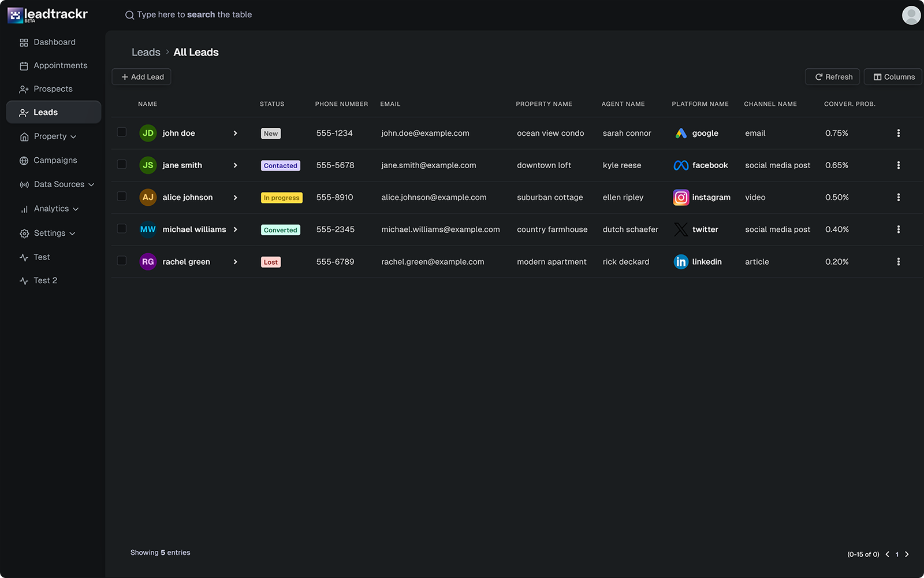
Task: Click the leadtrackr logo icon
Action: click(15, 15)
